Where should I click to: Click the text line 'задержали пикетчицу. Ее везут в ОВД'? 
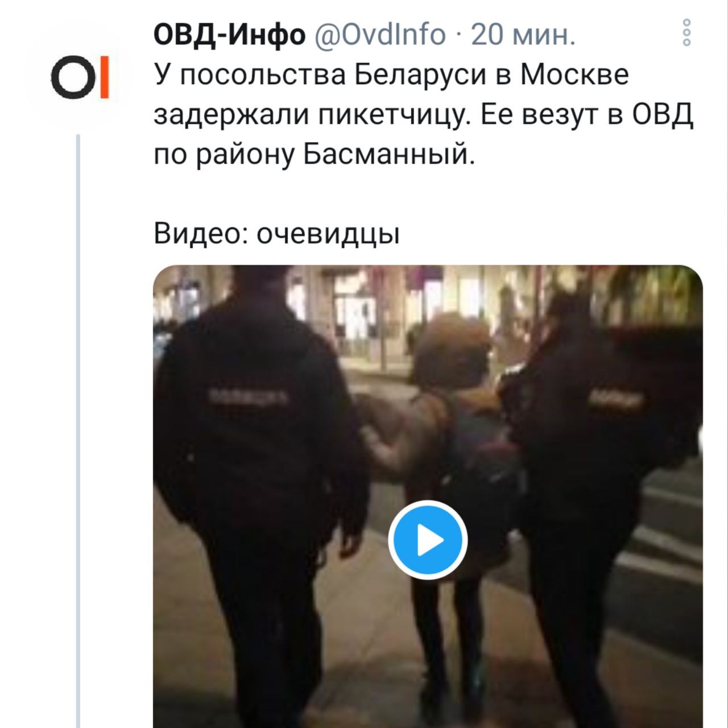[x=424, y=115]
